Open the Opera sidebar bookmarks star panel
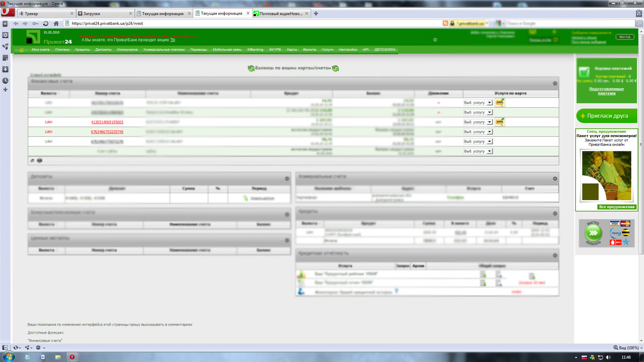This screenshot has width=644, height=362. (5, 24)
